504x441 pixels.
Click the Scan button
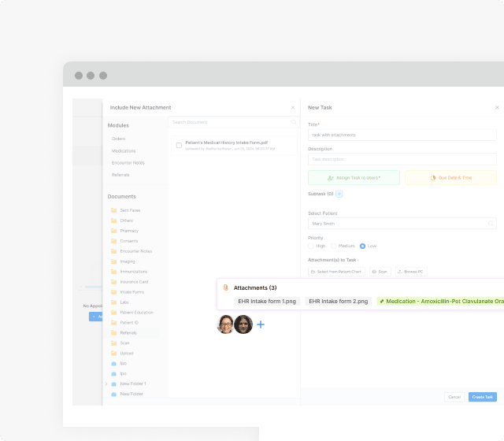pyautogui.click(x=380, y=271)
